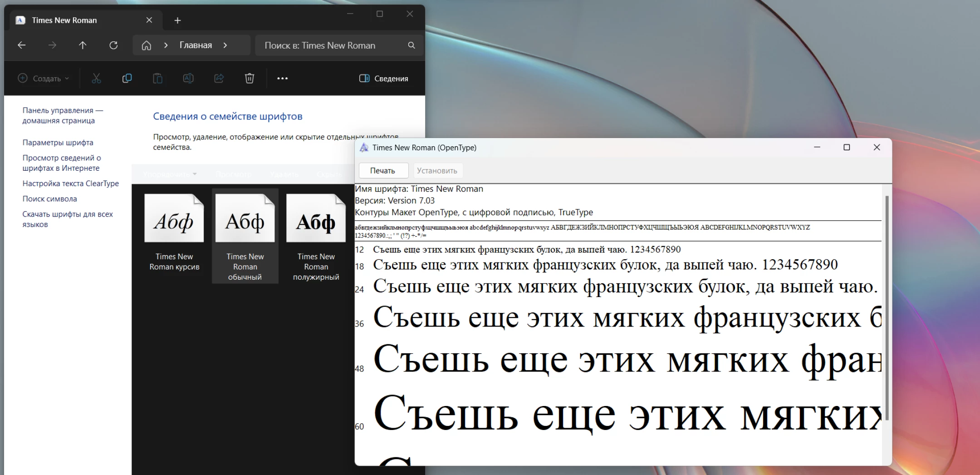Click the Установить button in font viewer
The height and width of the screenshot is (475, 980).
437,171
